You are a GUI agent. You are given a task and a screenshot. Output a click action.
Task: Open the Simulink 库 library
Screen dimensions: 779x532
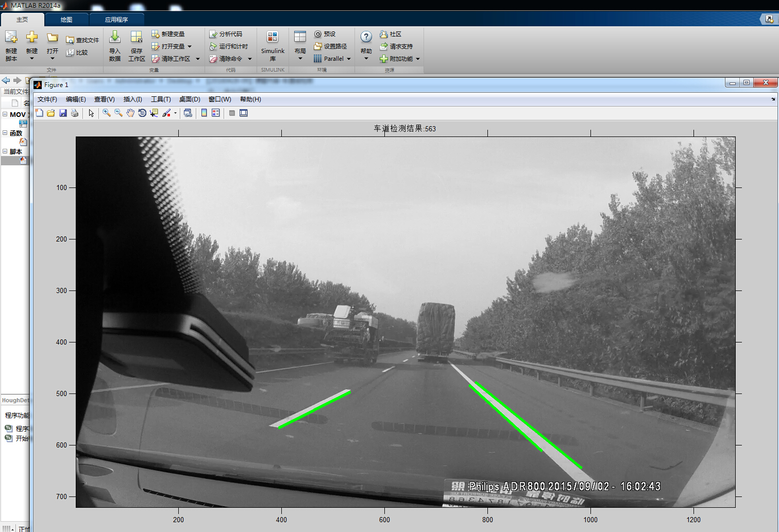tap(273, 46)
